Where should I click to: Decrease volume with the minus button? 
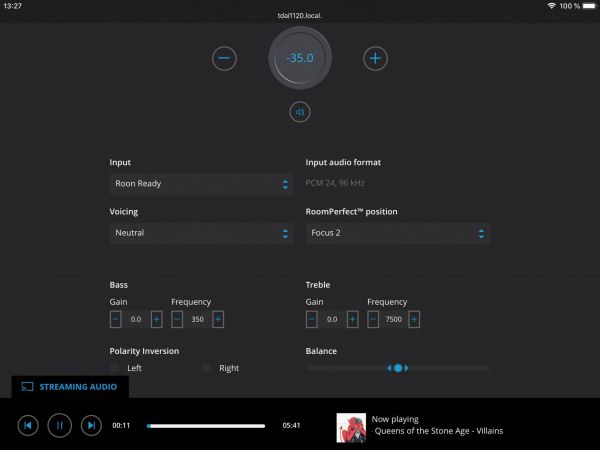[225, 58]
